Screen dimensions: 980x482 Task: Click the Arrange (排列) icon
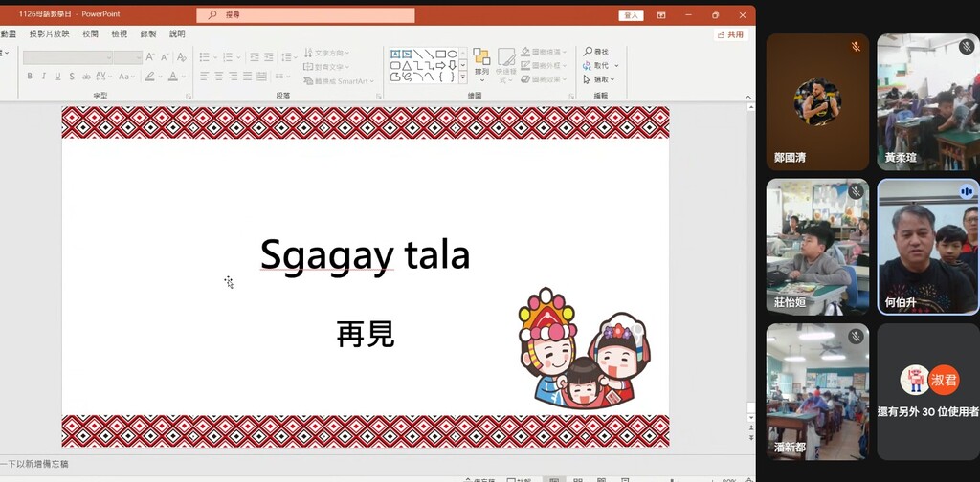pos(481,61)
